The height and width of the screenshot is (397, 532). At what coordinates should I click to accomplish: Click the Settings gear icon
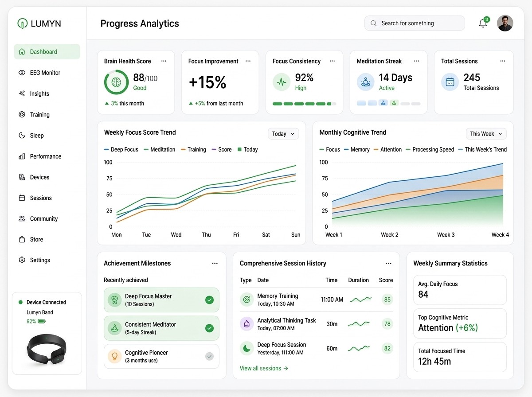pyautogui.click(x=22, y=260)
